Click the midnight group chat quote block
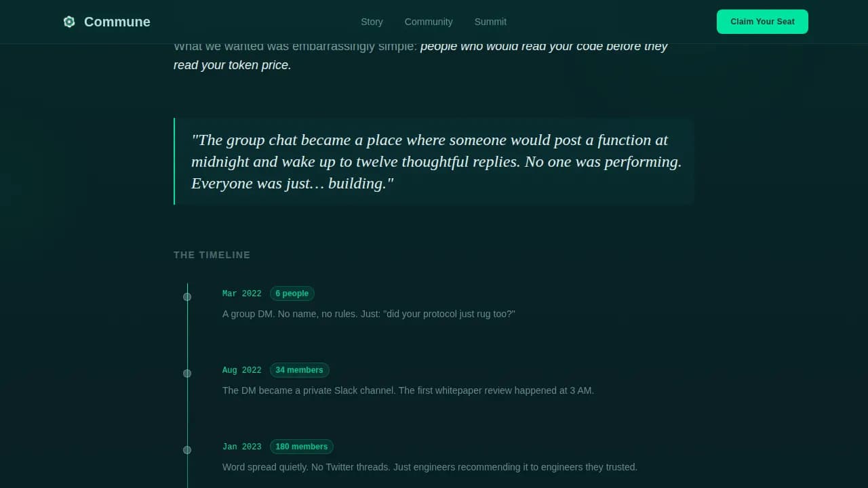 (434, 161)
